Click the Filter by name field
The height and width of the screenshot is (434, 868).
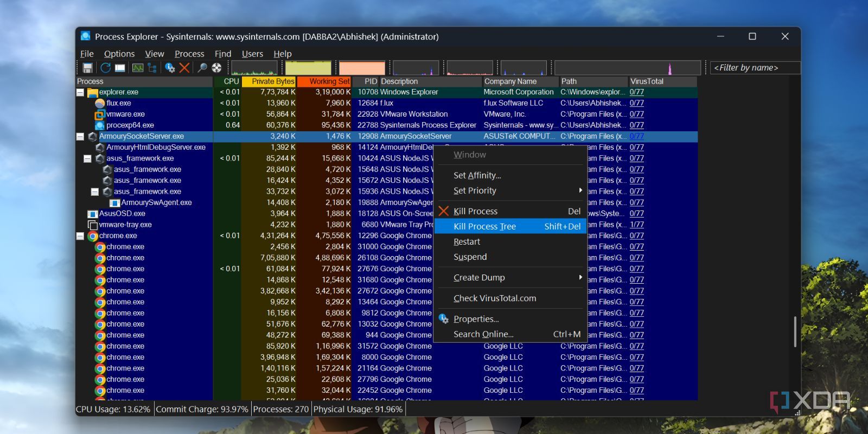click(x=755, y=68)
